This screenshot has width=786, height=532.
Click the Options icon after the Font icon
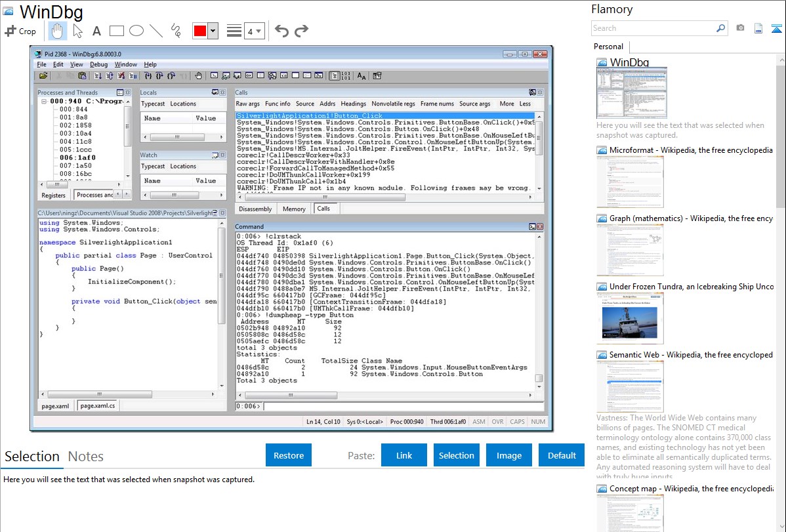coord(377,75)
